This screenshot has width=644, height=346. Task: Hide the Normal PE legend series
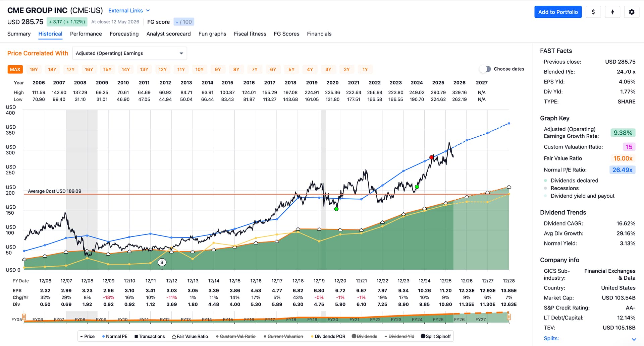coord(115,336)
